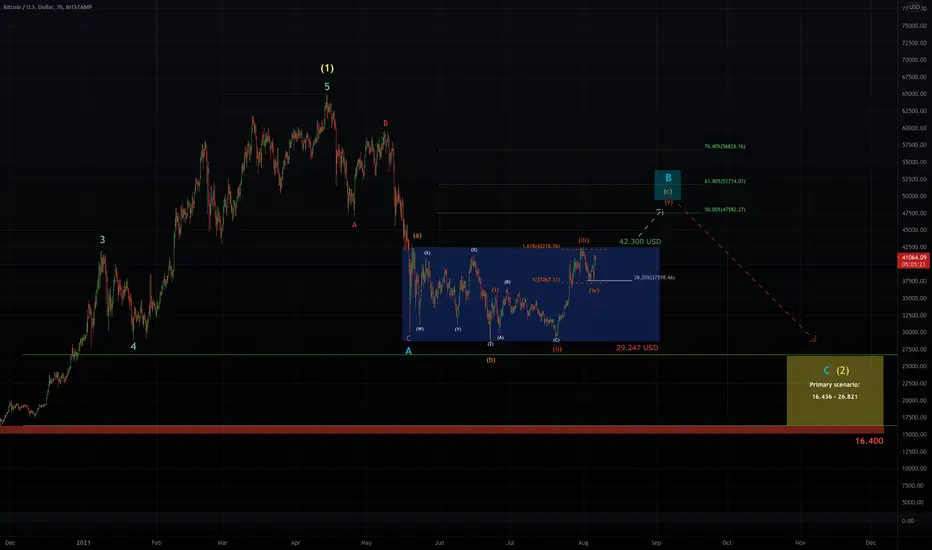Select the green wave 3 label
This screenshot has height=550, width=932.
tap(102, 240)
